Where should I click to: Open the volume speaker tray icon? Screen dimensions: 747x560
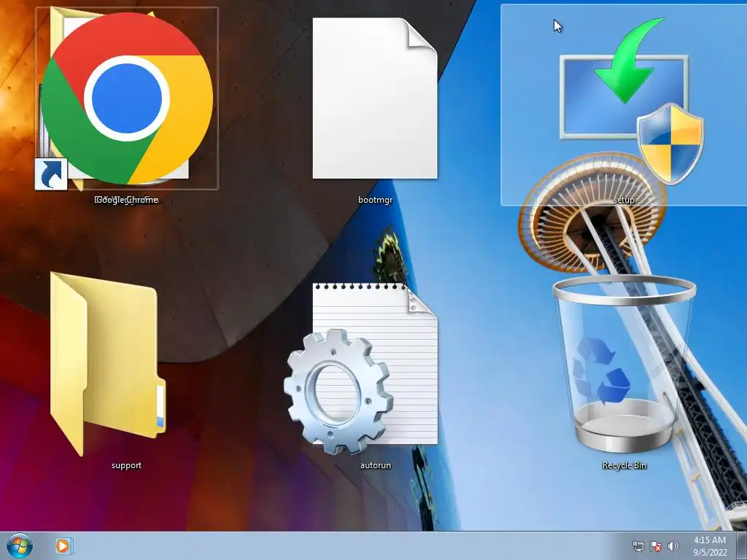coord(673,546)
